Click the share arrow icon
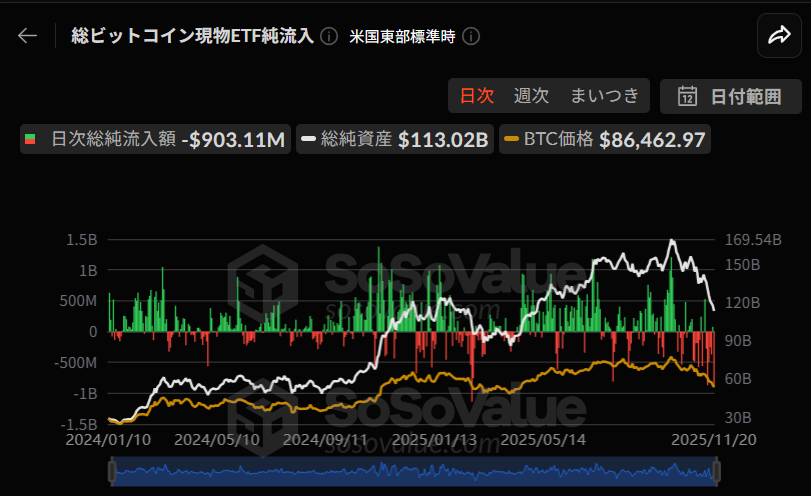This screenshot has height=496, width=811. pyautogui.click(x=778, y=36)
